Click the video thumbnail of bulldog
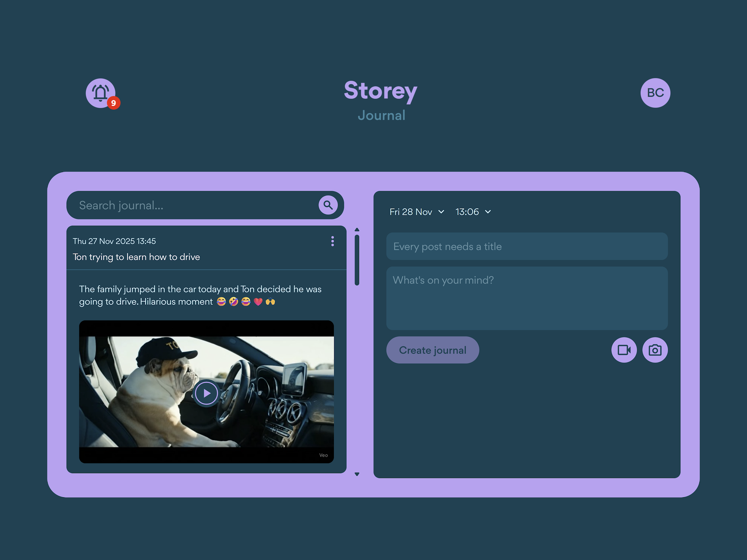 click(206, 392)
